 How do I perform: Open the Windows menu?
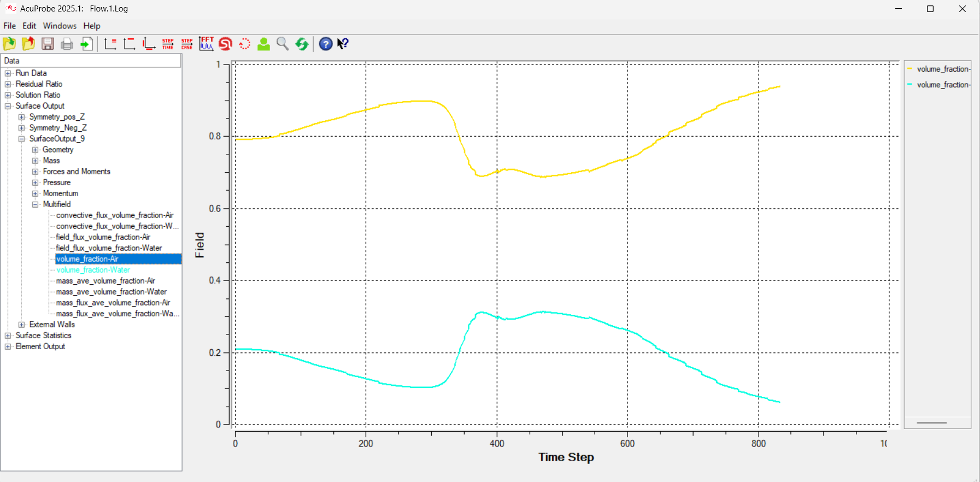(60, 26)
